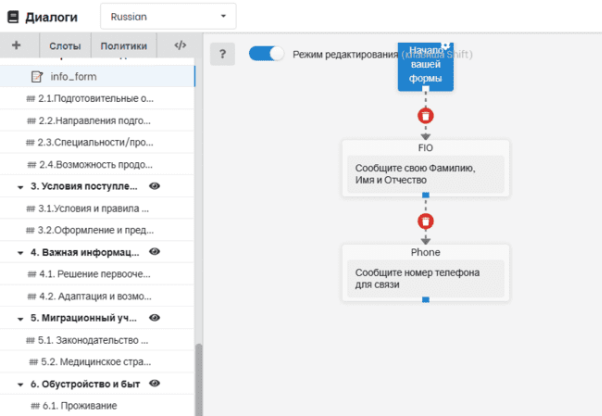
Task: Click the question mark help button
Action: tap(222, 54)
